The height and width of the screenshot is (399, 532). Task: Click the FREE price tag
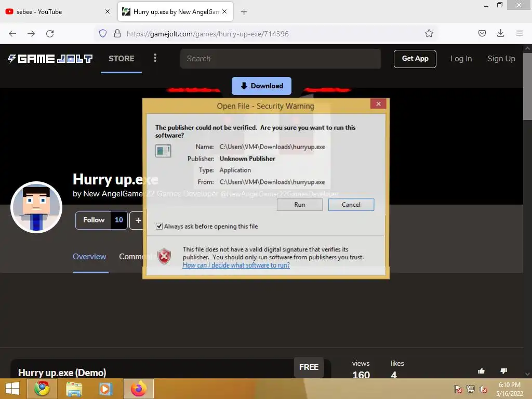pos(309,367)
